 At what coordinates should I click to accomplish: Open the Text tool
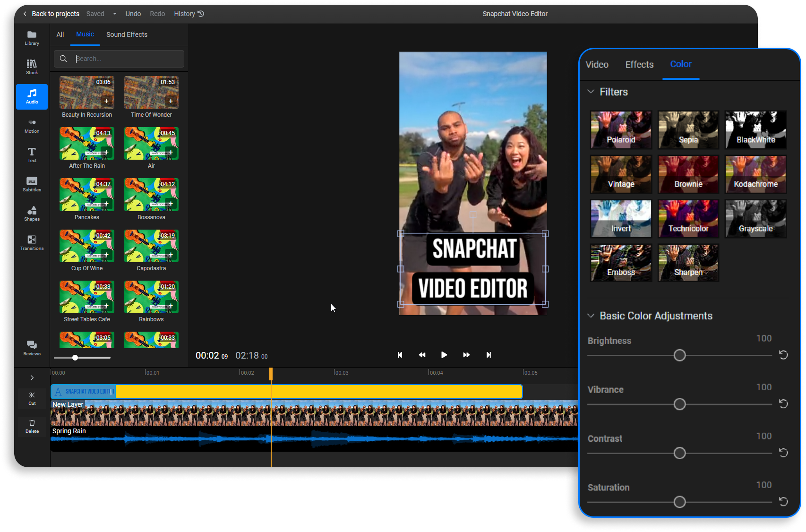click(32, 154)
